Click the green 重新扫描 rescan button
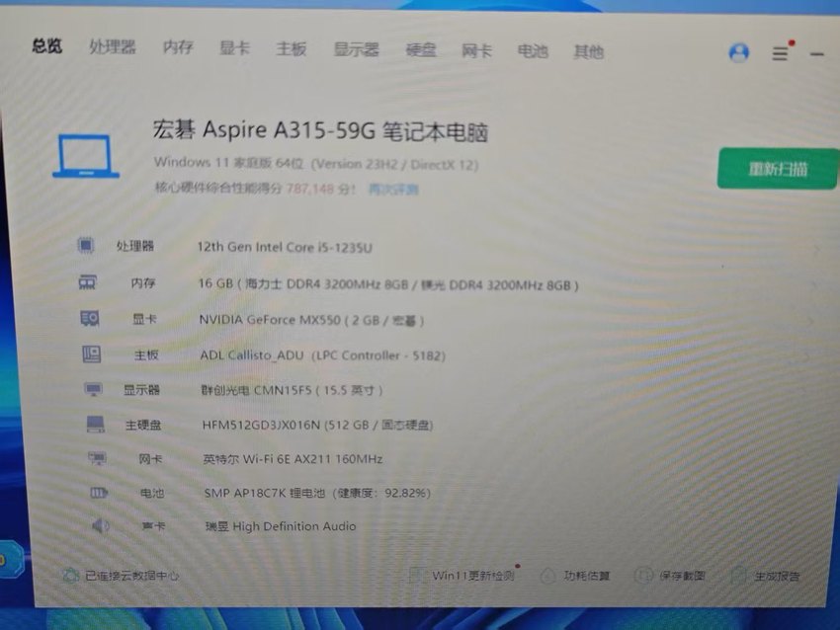The height and width of the screenshot is (630, 840). click(778, 169)
